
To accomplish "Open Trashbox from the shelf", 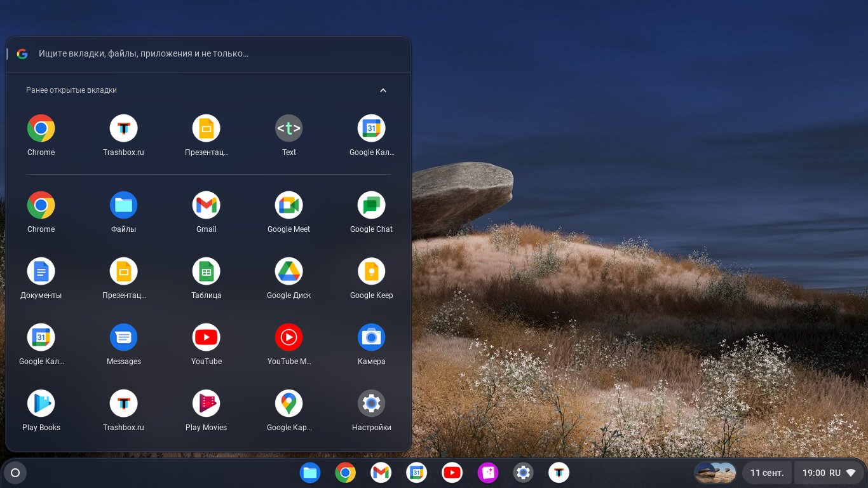I will click(559, 473).
